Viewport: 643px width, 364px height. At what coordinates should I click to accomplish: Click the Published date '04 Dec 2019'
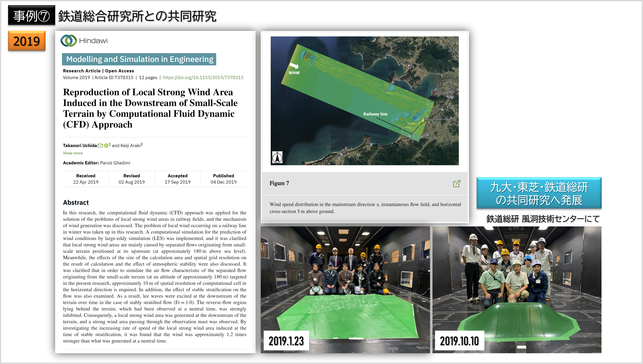[223, 182]
